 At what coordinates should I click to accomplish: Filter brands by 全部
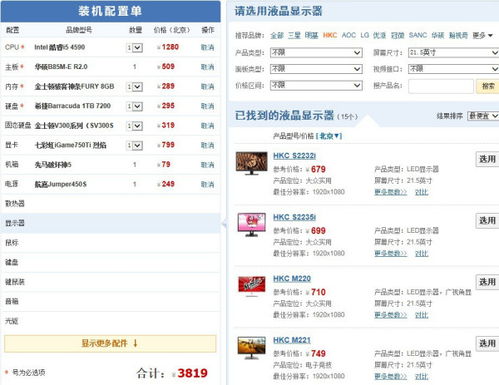(x=277, y=35)
